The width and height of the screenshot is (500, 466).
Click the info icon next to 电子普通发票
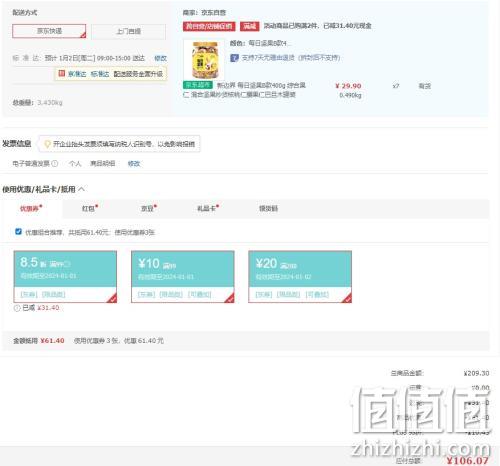tap(55, 164)
